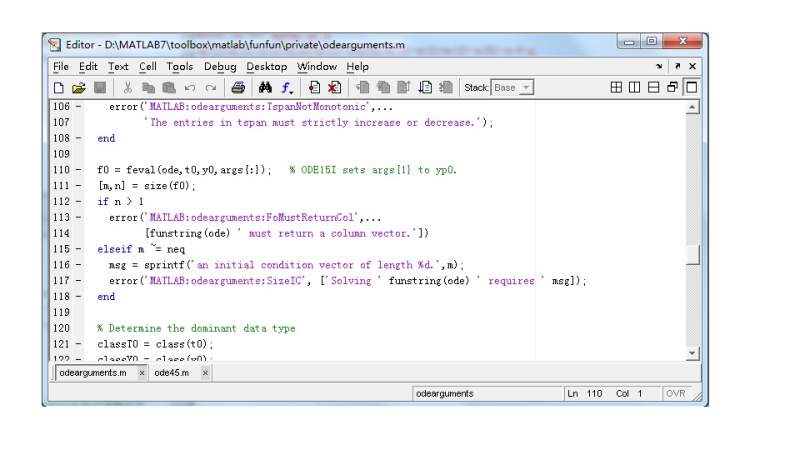Click the OVR indicator in the status bar

[676, 394]
